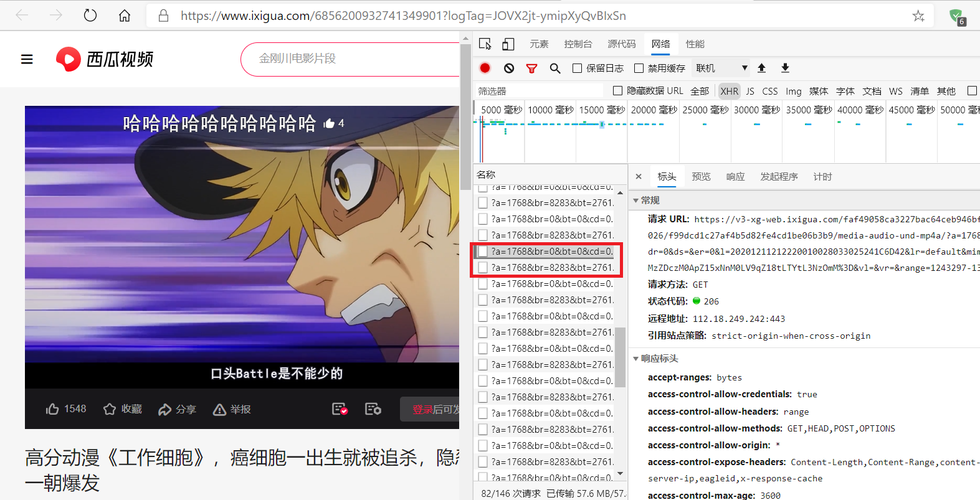
Task: Filter requests by Img
Action: [x=794, y=91]
